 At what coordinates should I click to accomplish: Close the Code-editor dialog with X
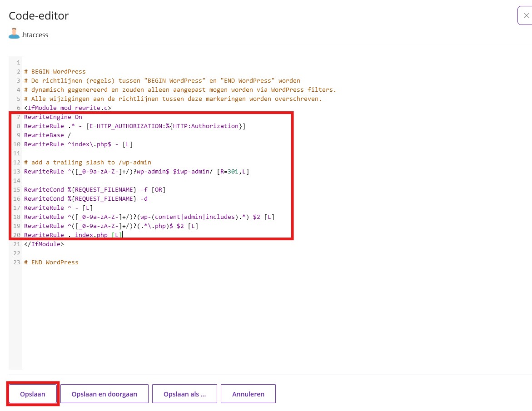pos(526,15)
